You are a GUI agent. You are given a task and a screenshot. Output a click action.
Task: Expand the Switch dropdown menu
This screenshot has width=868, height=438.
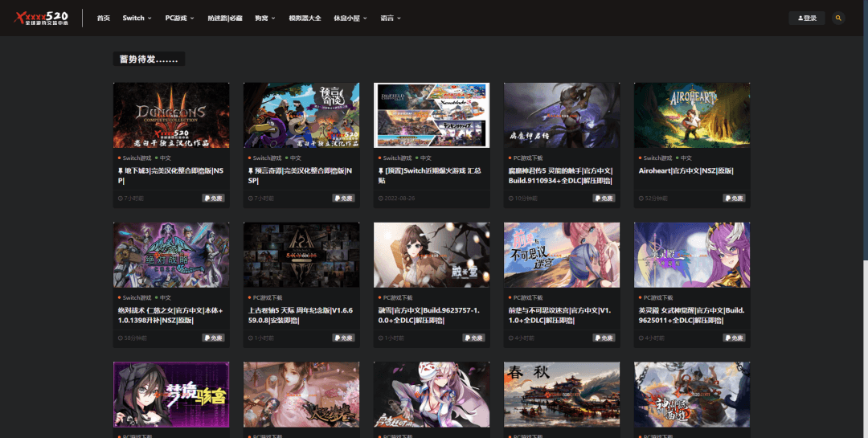point(136,18)
